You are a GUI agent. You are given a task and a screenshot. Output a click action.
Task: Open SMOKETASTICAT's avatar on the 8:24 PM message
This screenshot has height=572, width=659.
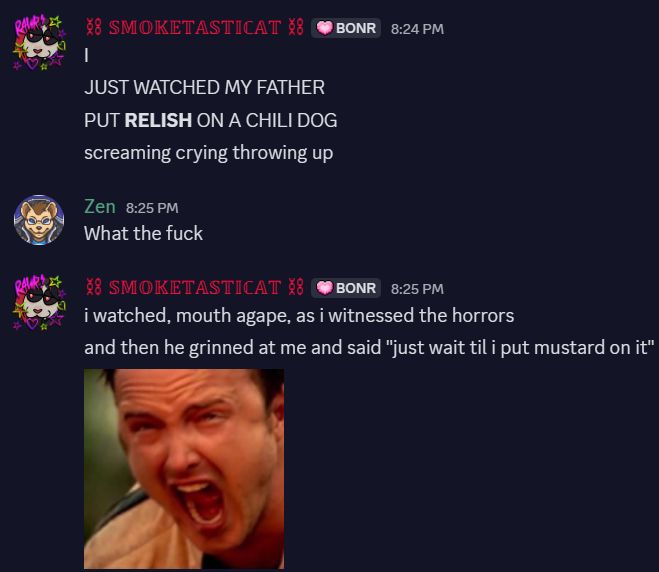click(x=39, y=43)
